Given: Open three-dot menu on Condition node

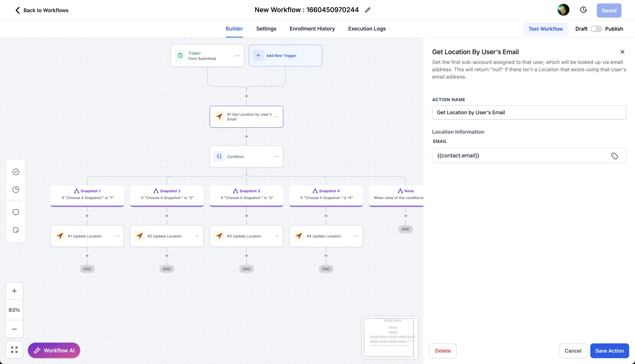Looking at the screenshot, I should click(x=277, y=157).
